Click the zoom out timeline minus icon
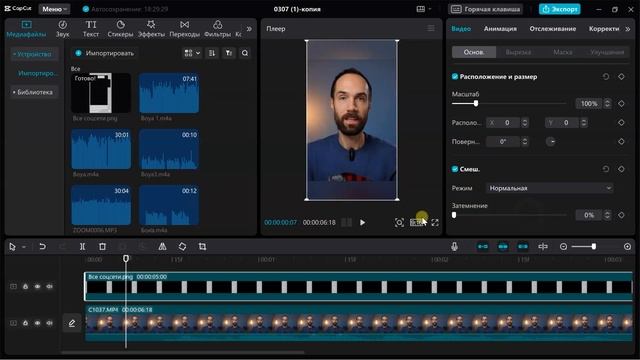 [x=563, y=247]
